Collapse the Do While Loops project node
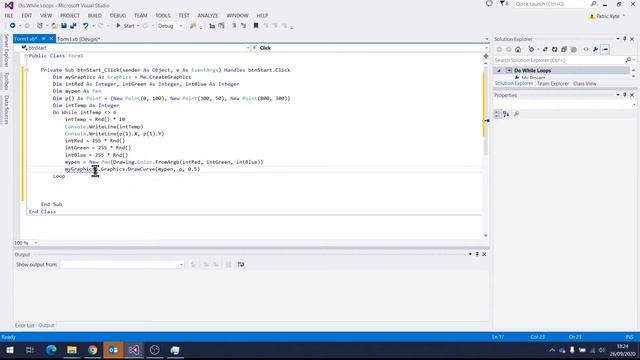Image resolution: width=640 pixels, height=360 pixels. [499, 71]
